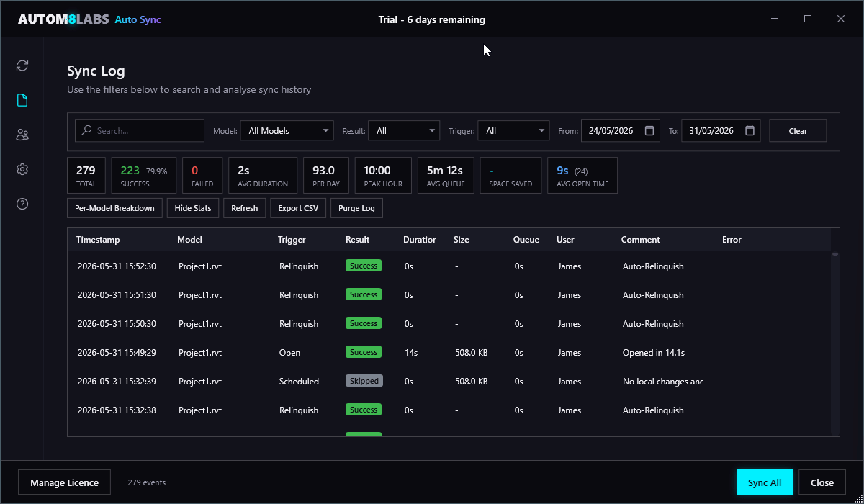This screenshot has width=864, height=504.
Task: Sort by Queue column header
Action: pos(526,240)
